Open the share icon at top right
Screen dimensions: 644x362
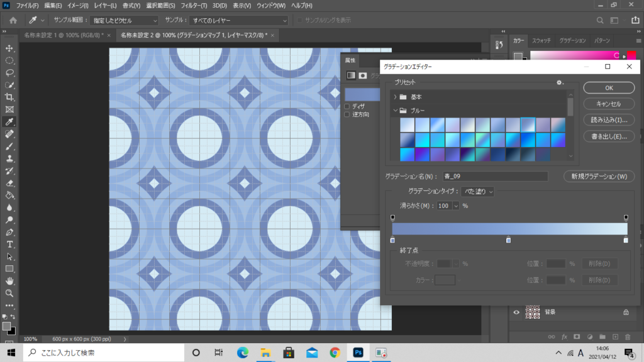pyautogui.click(x=635, y=20)
